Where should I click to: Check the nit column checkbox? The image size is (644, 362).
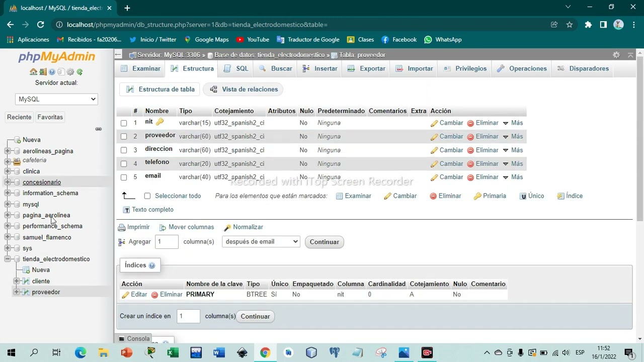pos(124,123)
